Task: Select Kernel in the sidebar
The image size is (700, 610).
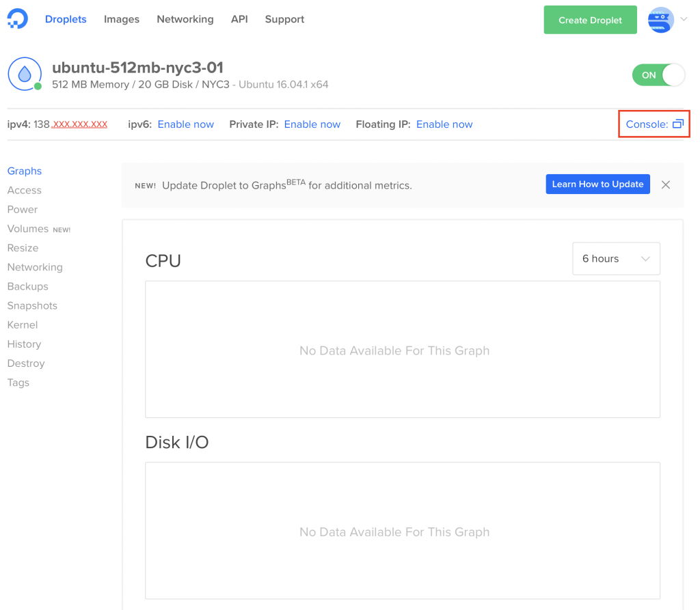Action: 23,324
